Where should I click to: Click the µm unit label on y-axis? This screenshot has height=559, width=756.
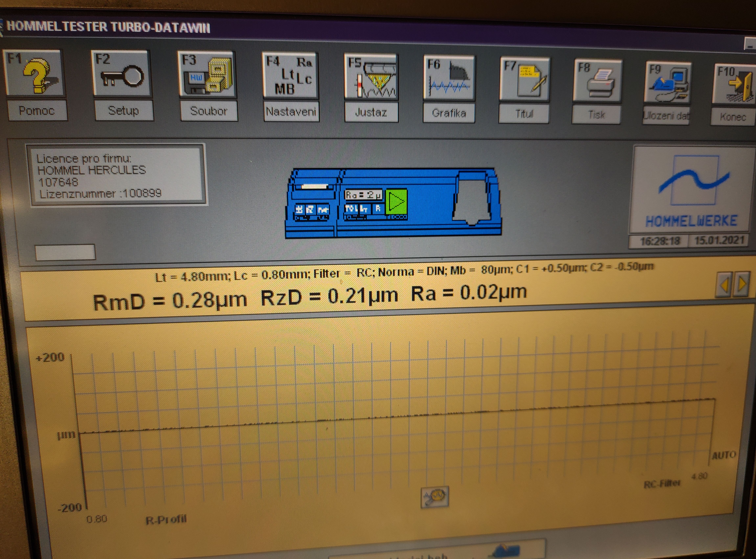tap(66, 435)
